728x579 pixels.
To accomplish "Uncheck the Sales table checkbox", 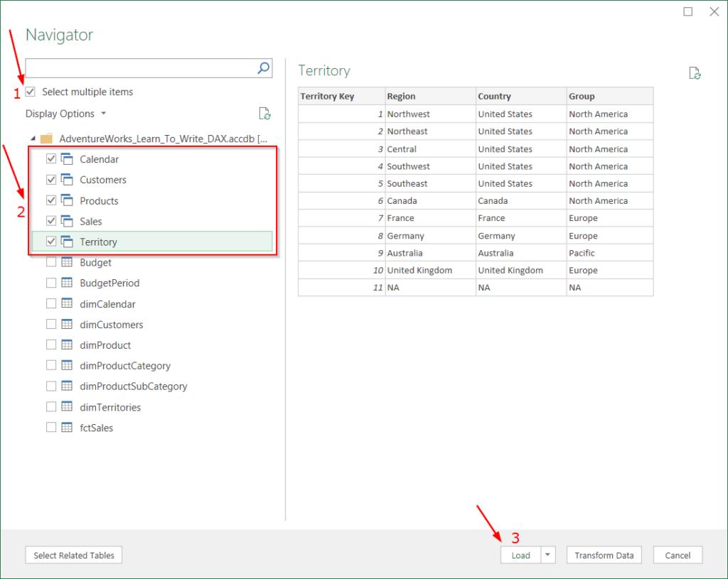I will click(51, 221).
